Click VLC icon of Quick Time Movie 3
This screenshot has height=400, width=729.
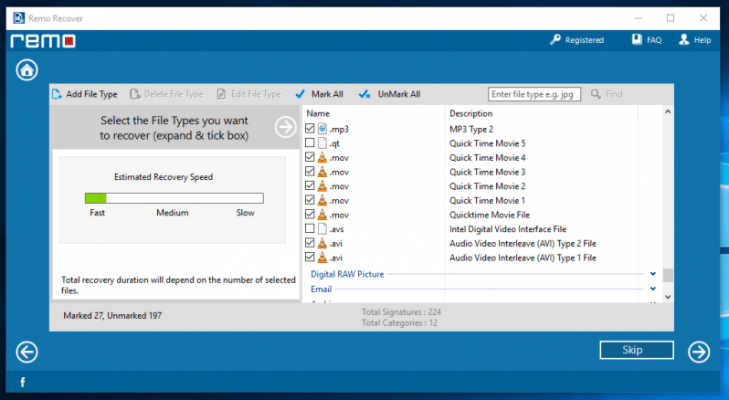[x=322, y=172]
